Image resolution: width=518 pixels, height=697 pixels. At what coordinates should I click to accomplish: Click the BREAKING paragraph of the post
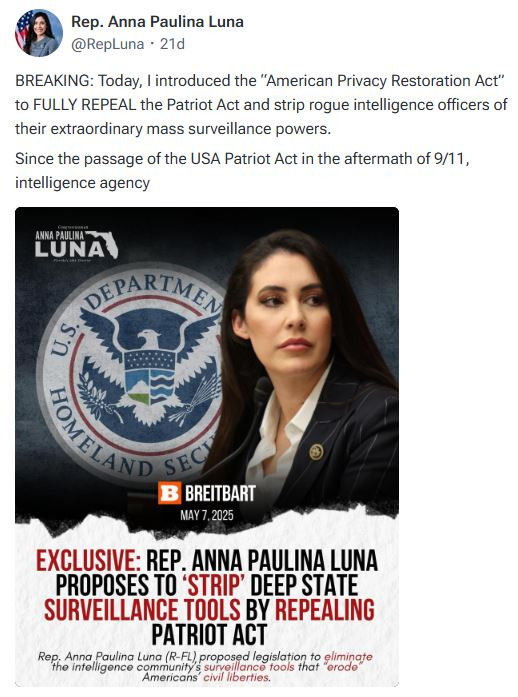click(261, 105)
